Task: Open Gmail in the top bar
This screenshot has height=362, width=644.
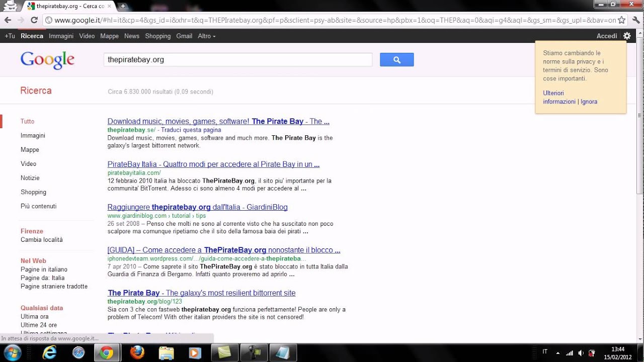Action: pos(184,36)
